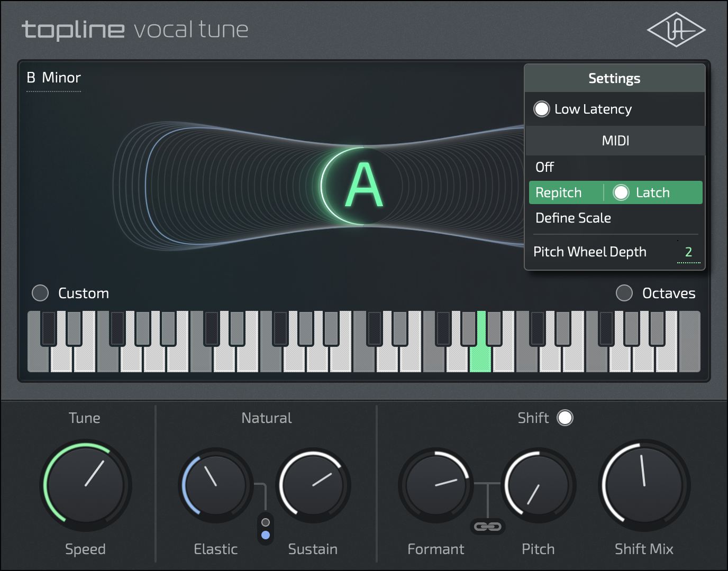Click the Tune section label

coord(85,418)
